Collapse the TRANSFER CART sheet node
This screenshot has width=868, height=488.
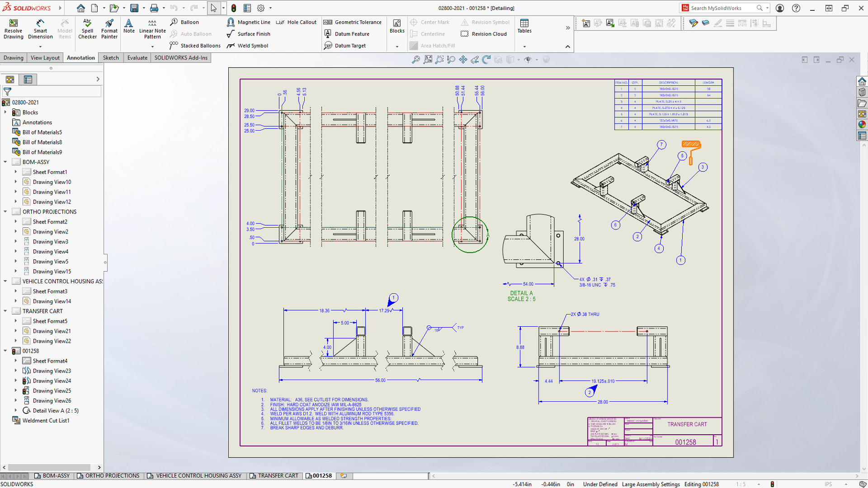[x=5, y=311]
